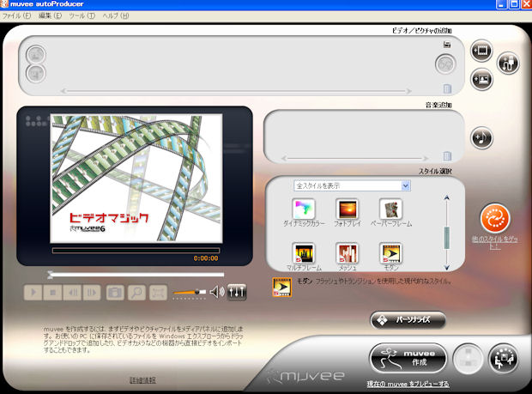Image resolution: width=532 pixels, height=394 pixels.
Task: Click the add pictures button
Action: (x=481, y=80)
